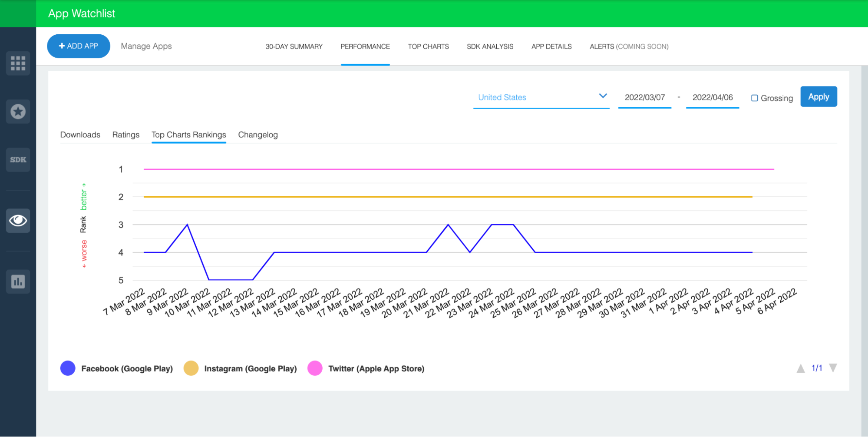Expand the United States country dropdown
This screenshot has height=437, width=868.
tap(541, 97)
